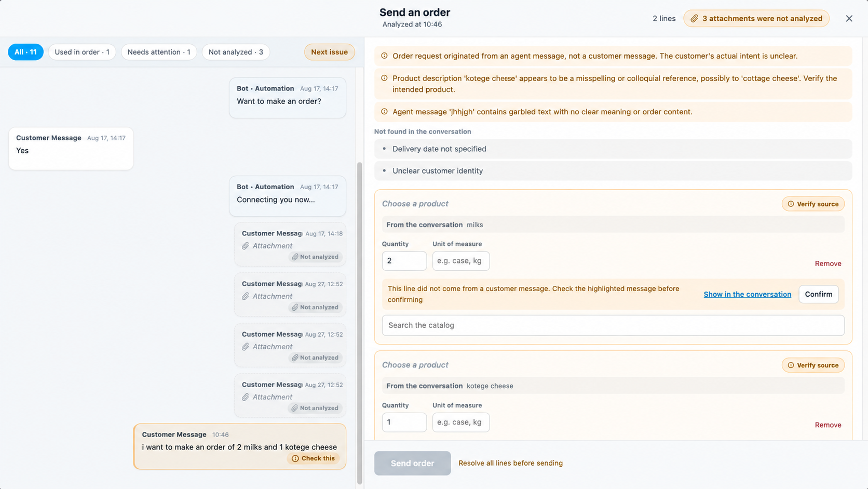Remove the milks order line

(x=828, y=263)
